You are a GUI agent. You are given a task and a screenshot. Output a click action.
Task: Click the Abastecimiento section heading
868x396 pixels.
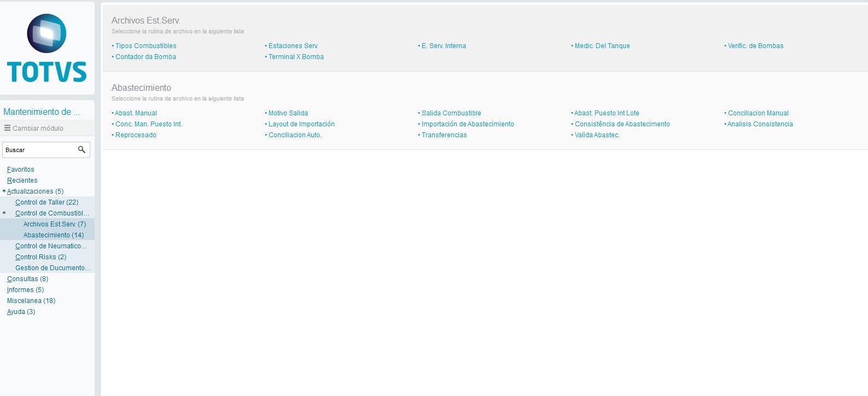(x=141, y=88)
